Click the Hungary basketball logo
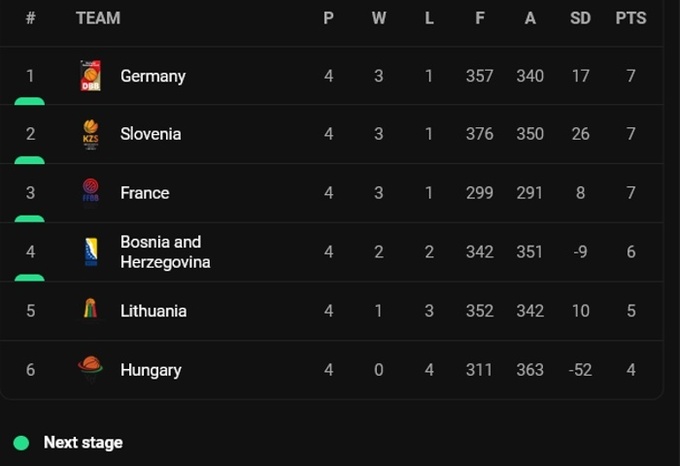This screenshot has width=680, height=466. tap(90, 369)
